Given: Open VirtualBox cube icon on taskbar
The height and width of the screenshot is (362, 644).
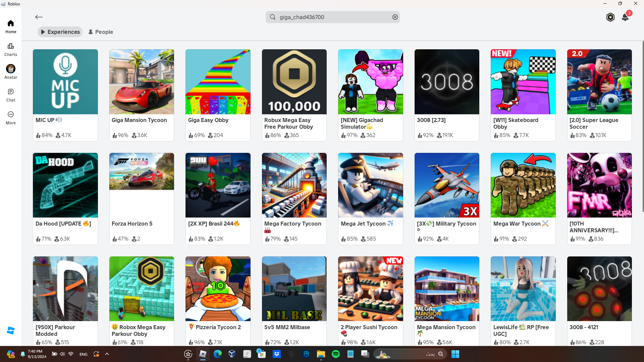Looking at the screenshot, I should click(232, 354).
